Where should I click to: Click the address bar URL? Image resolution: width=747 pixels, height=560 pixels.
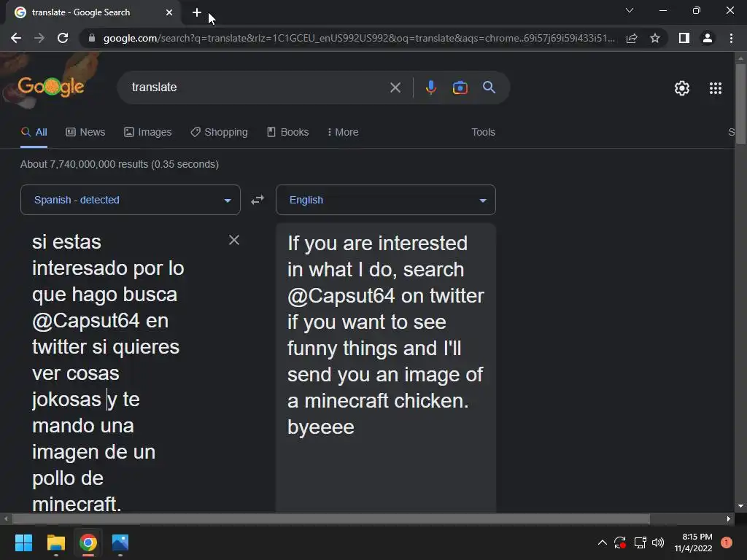[x=359, y=38]
